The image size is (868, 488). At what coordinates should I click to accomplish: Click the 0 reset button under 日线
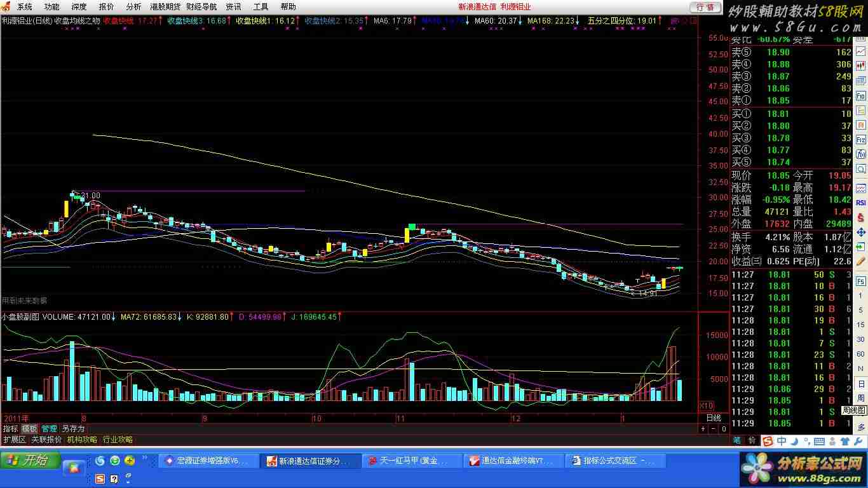pyautogui.click(x=724, y=429)
